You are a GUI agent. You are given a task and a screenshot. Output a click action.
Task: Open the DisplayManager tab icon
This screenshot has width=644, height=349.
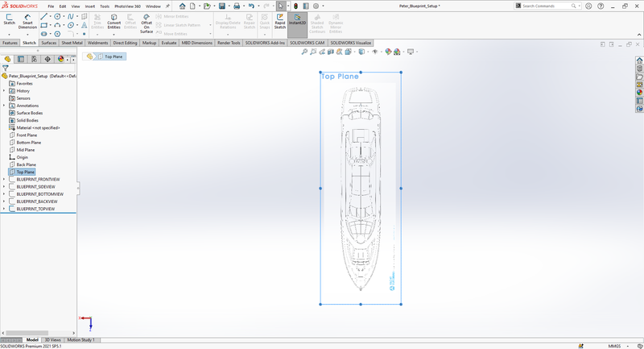[61, 59]
